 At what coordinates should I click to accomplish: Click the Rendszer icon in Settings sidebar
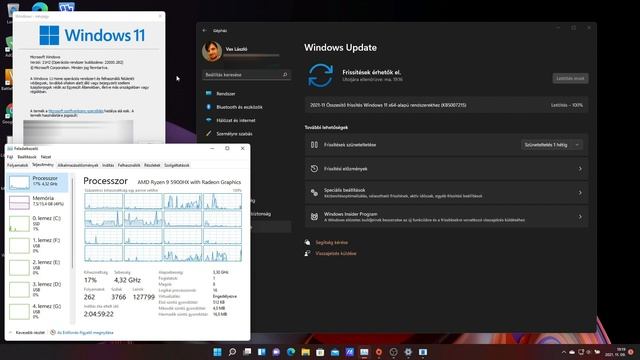tap(209, 93)
